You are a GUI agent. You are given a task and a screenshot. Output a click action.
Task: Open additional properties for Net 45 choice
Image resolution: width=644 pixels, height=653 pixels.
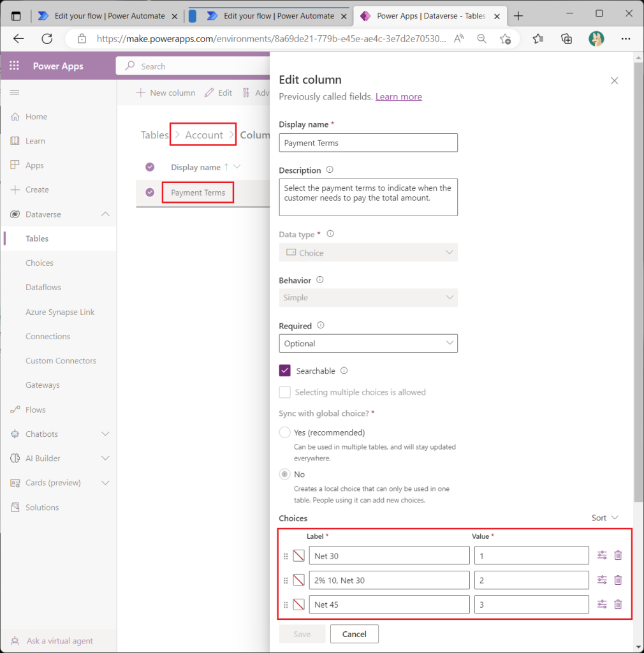(x=602, y=605)
